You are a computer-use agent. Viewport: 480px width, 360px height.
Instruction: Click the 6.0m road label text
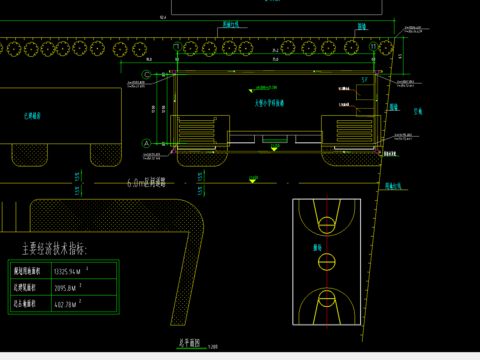[146, 182]
